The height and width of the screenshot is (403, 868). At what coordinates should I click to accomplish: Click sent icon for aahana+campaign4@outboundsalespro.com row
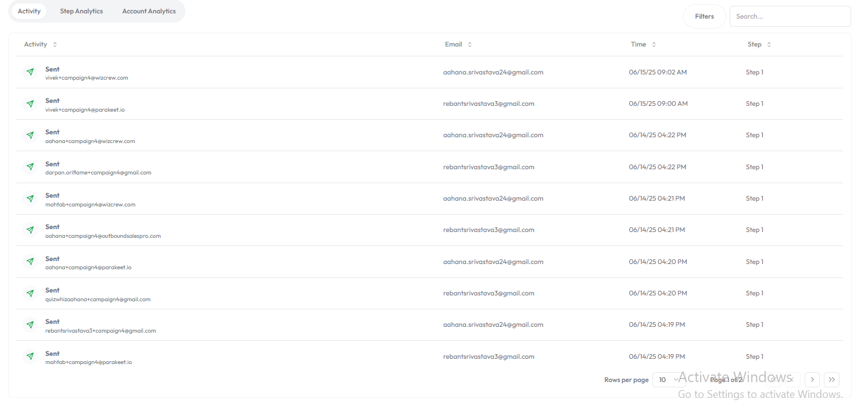tap(30, 230)
